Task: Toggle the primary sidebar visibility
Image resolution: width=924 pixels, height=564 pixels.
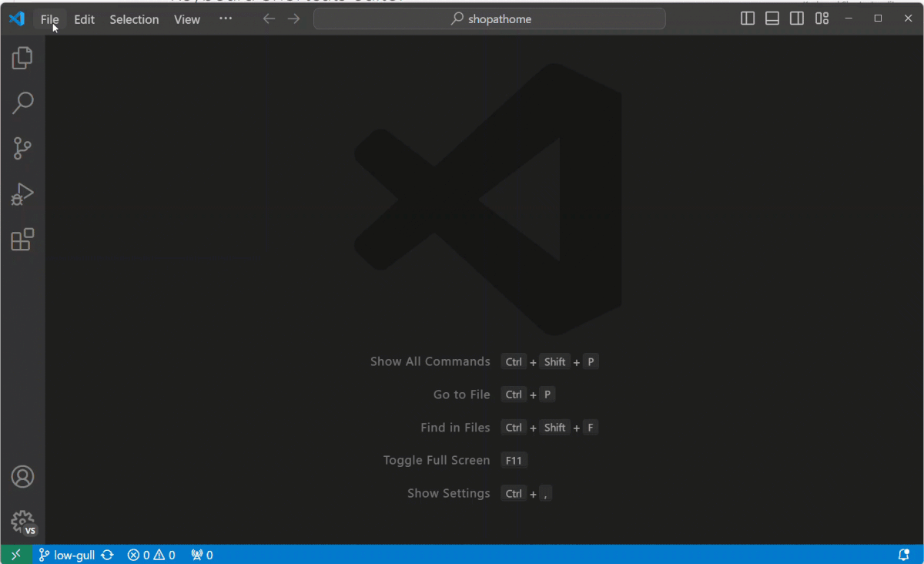Action: [747, 18]
